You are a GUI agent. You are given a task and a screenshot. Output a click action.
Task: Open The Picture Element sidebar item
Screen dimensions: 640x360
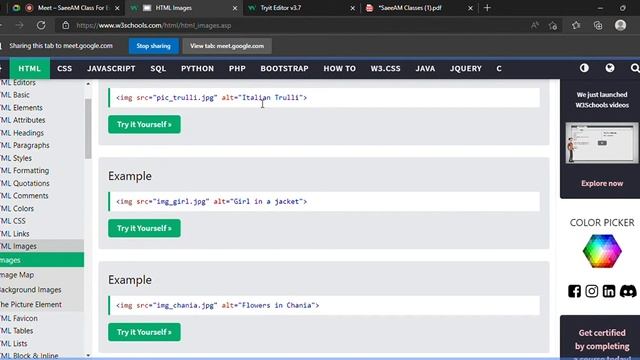pos(42,304)
